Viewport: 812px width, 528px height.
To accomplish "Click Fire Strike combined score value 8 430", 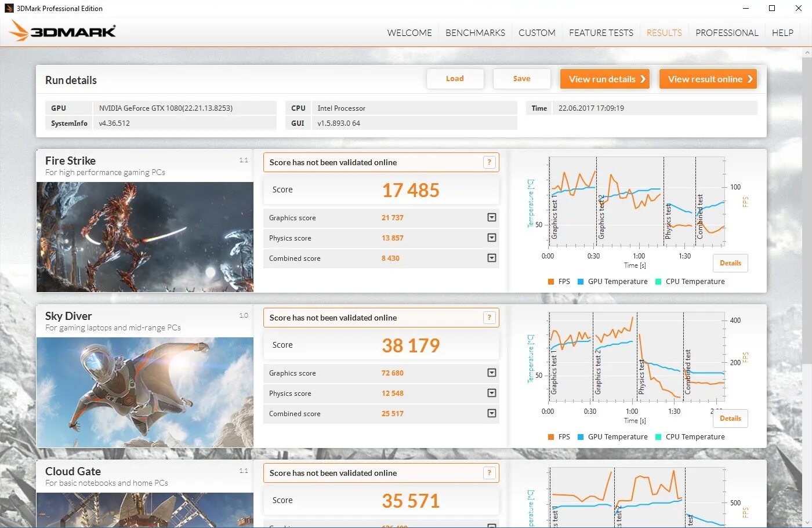I will point(390,258).
